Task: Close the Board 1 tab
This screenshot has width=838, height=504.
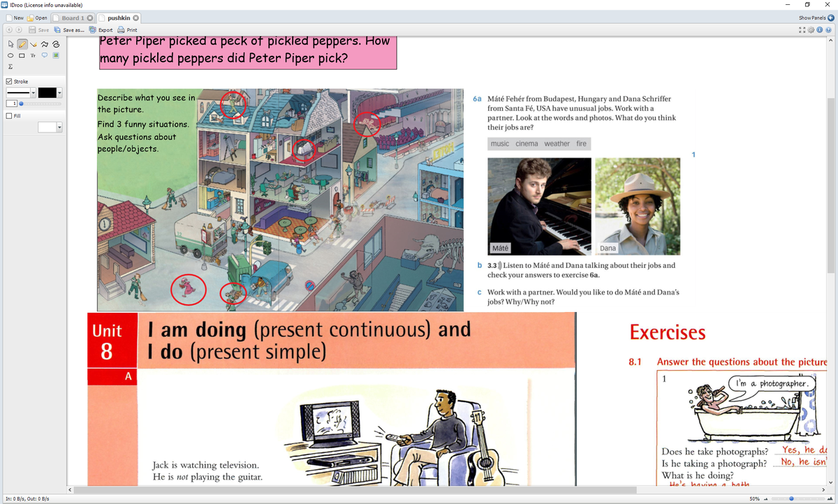Action: [89, 17]
